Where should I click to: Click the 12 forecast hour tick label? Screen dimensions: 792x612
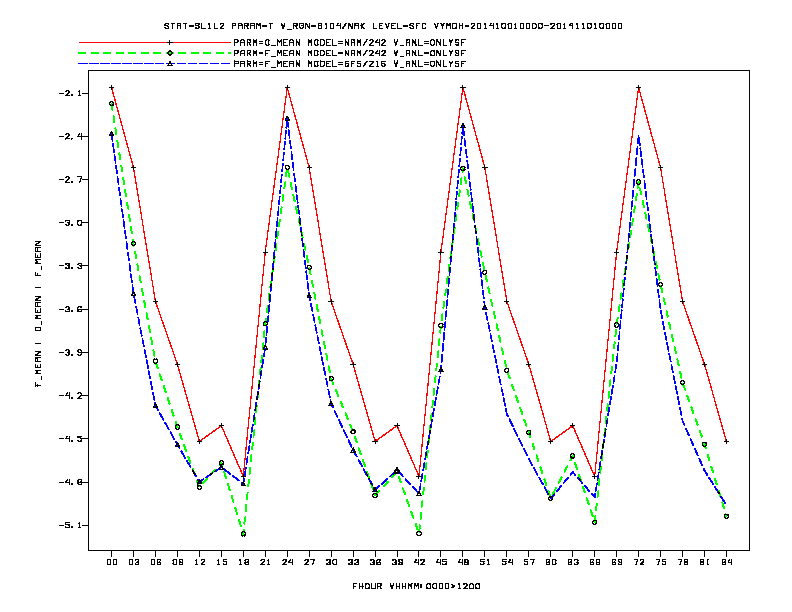pos(200,562)
